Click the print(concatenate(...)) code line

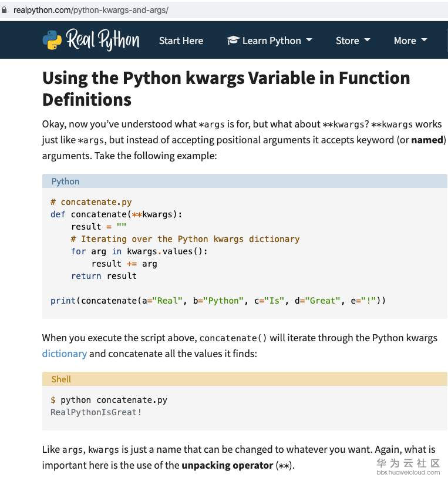tap(218, 301)
